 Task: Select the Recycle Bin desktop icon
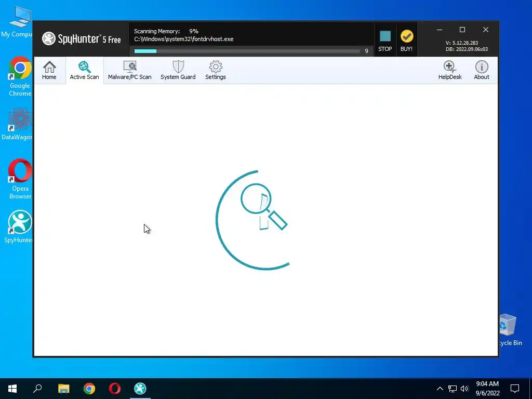(x=510, y=330)
